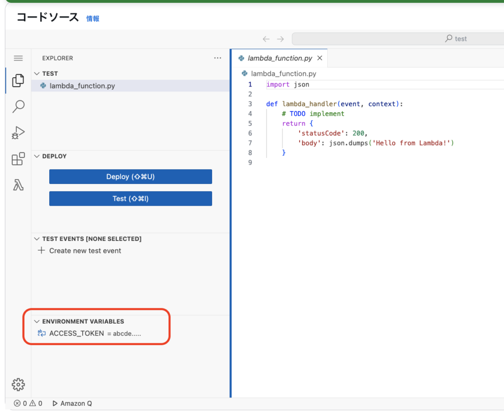Click the hamburger menu icon above Explorer
504x420 pixels.
[x=18, y=58]
